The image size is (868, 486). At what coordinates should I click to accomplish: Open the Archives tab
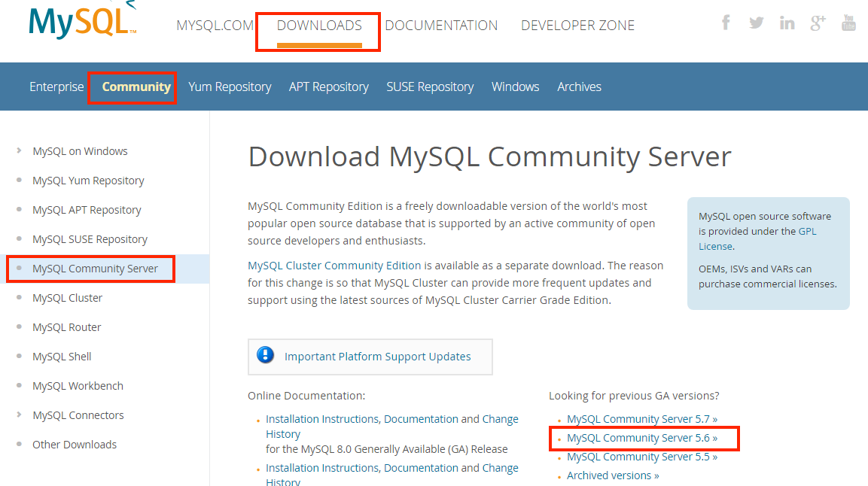click(579, 87)
